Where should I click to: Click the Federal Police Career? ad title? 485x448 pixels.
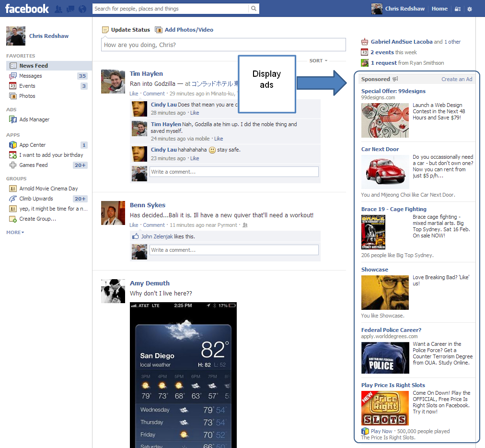(391, 330)
